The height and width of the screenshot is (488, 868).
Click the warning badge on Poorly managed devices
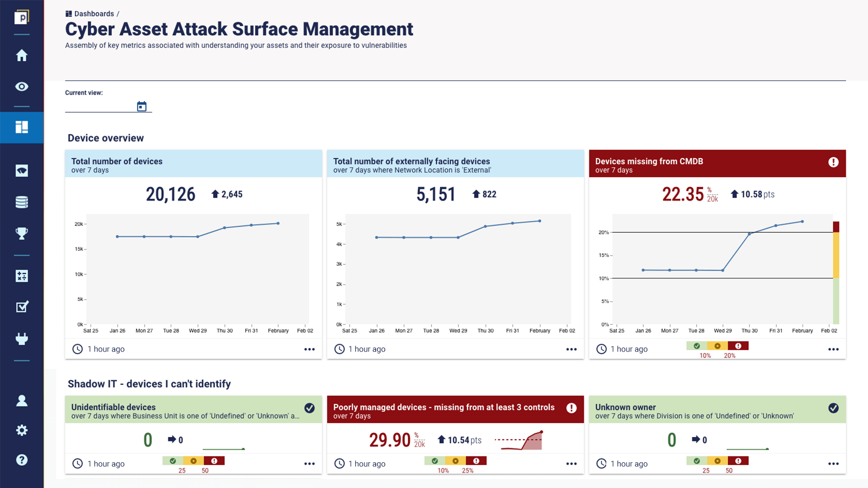coord(571,408)
